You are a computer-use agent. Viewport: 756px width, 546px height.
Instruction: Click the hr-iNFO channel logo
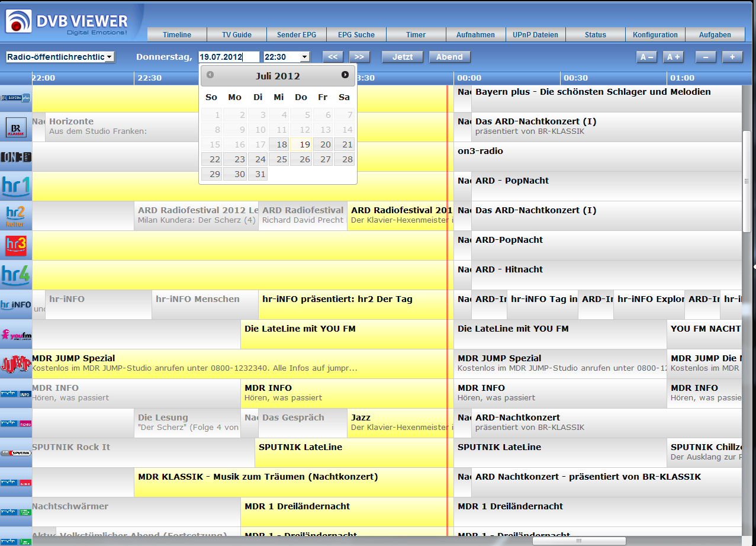pos(16,305)
